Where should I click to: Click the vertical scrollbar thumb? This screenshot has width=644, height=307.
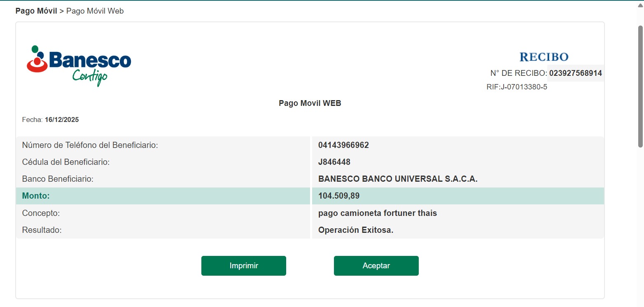tap(640, 87)
